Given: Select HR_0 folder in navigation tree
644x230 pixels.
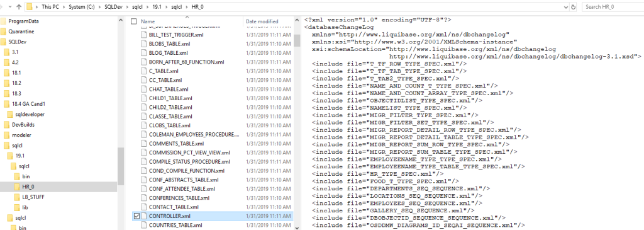Looking at the screenshot, I should click(28, 187).
